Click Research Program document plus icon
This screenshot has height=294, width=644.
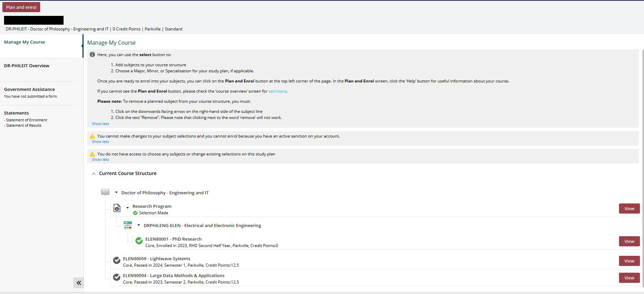pos(117,208)
